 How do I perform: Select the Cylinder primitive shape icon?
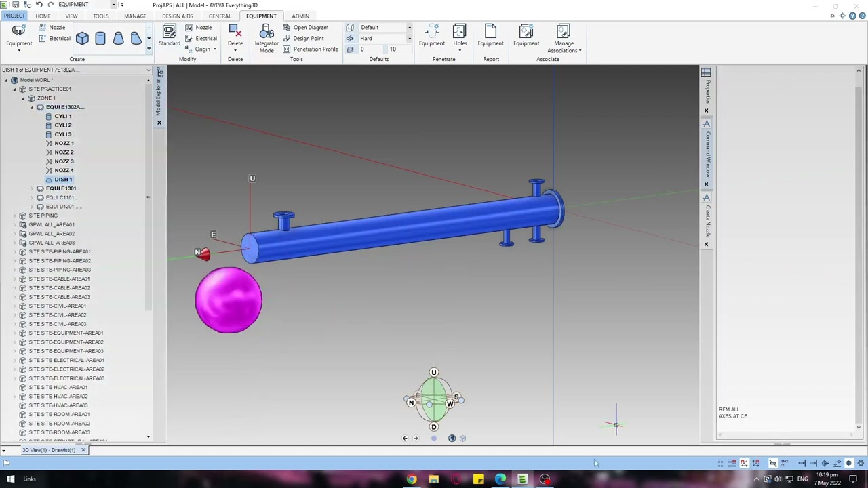click(100, 39)
